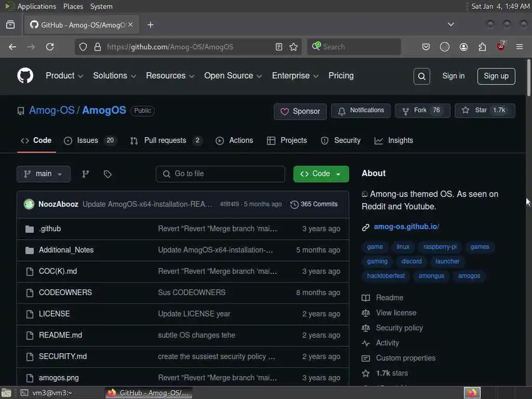
Task: Click NoozAbooz avatar image
Action: [29, 204]
